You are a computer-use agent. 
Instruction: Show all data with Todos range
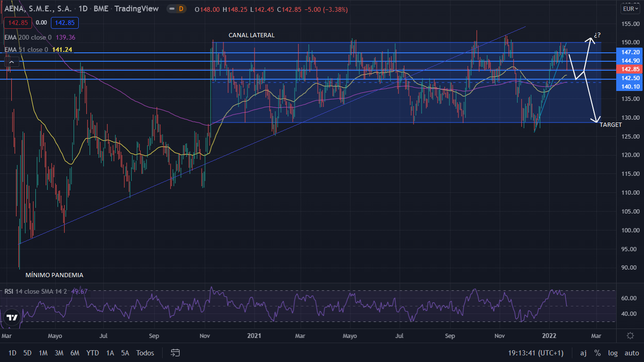click(145, 353)
